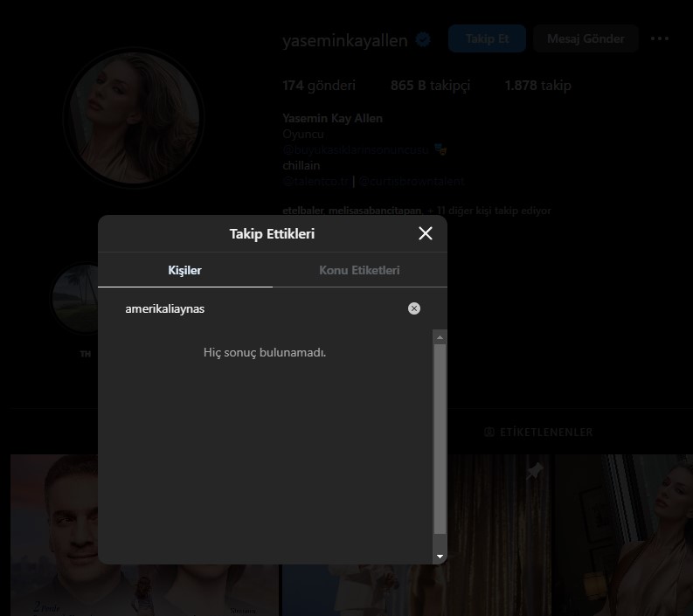Open the 1.878 takip list
Image resolution: width=693 pixels, height=616 pixels.
537,86
